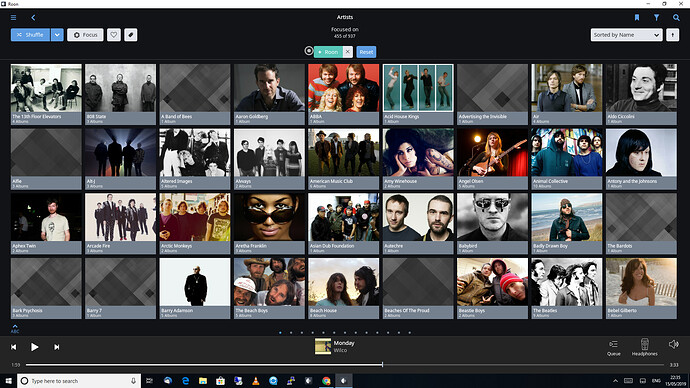Open The Beach Boys artist tile

click(269, 288)
